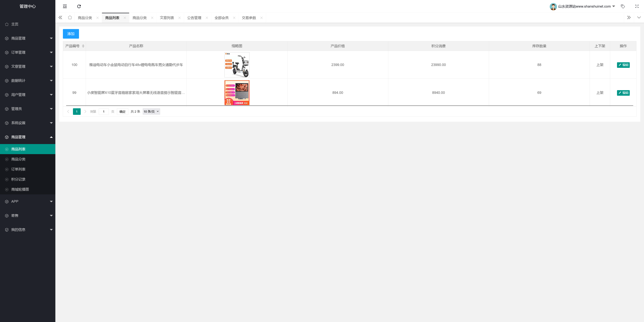
Task: Close the 文章列表 tab
Action: (x=179, y=18)
